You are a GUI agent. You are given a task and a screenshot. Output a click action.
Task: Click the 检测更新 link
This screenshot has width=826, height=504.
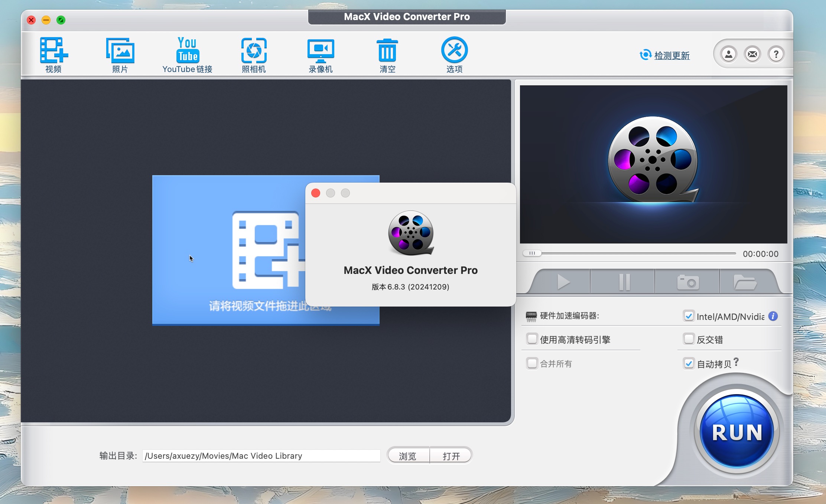pos(672,55)
